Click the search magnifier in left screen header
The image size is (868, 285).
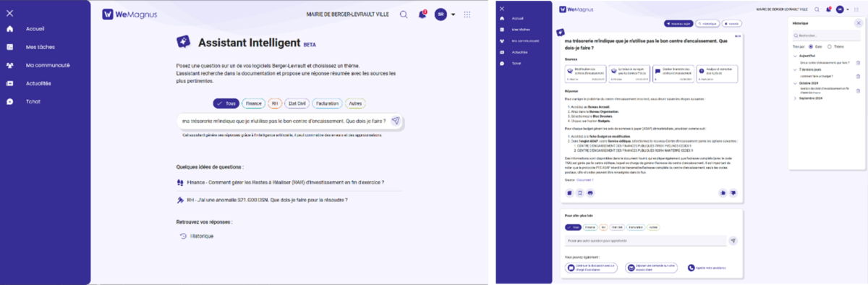point(404,14)
